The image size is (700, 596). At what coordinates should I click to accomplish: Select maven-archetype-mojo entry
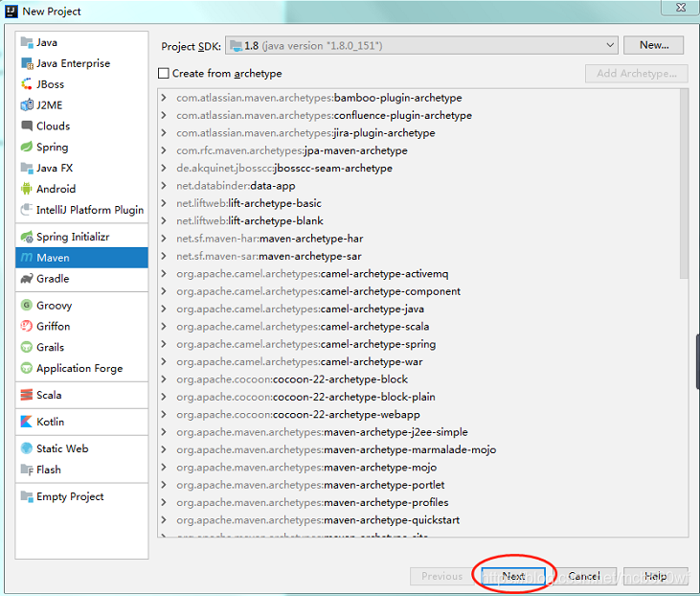pyautogui.click(x=306, y=468)
